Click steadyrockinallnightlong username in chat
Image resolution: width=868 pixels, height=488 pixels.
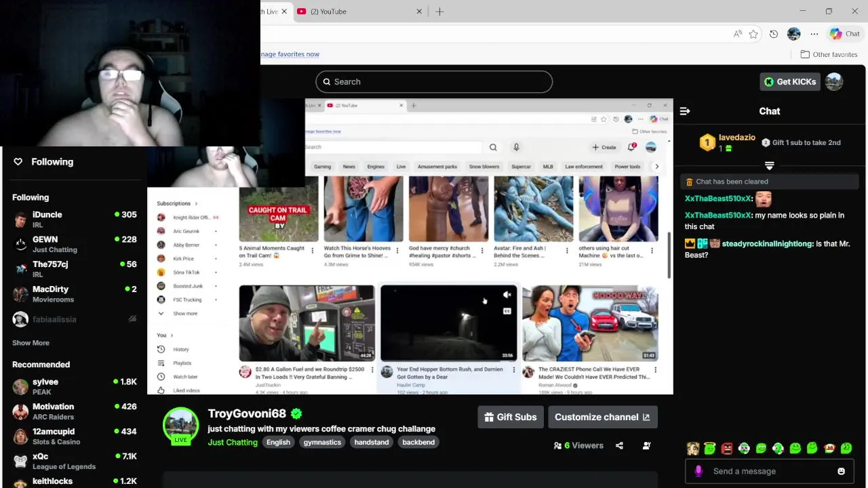pos(768,244)
